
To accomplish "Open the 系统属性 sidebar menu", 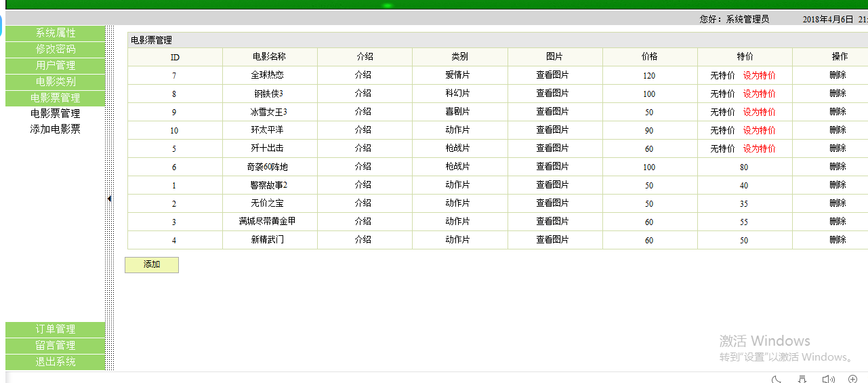I will coord(56,33).
